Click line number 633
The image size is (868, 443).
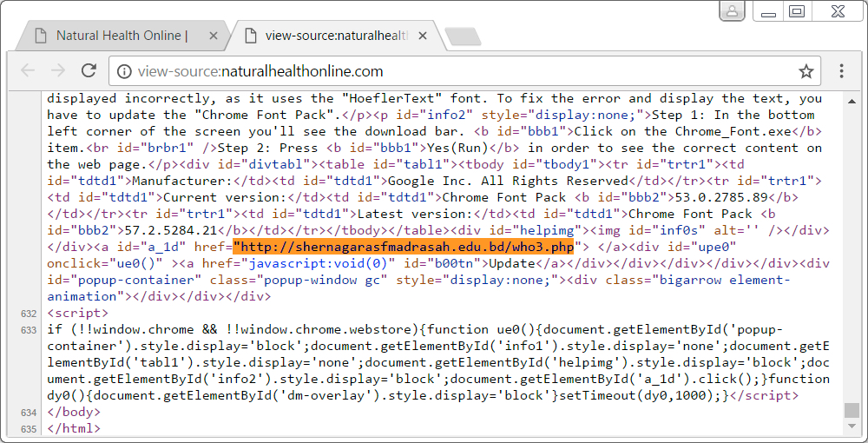coord(29,330)
